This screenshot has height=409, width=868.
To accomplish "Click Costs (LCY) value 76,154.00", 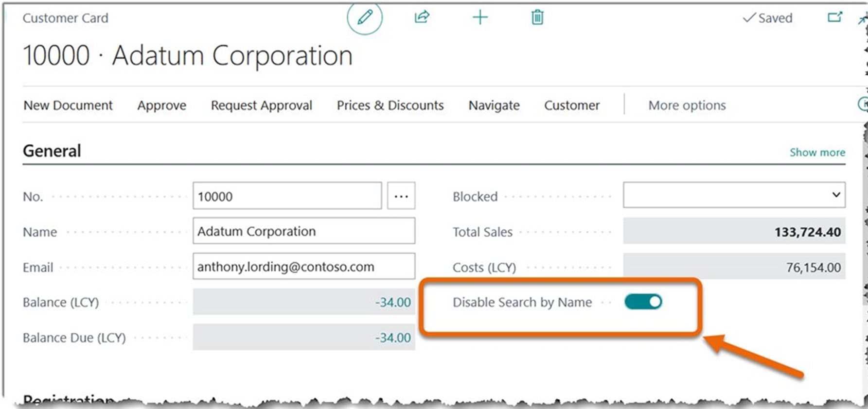I will 734,267.
